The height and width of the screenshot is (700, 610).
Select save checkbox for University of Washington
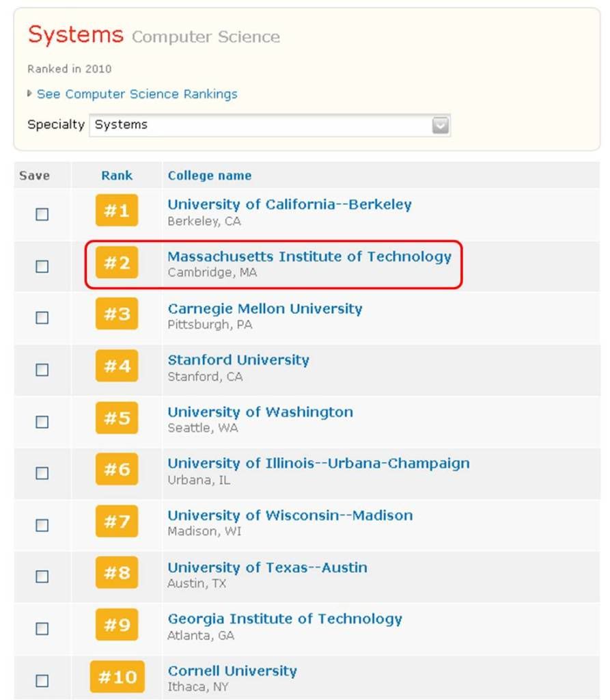(42, 422)
